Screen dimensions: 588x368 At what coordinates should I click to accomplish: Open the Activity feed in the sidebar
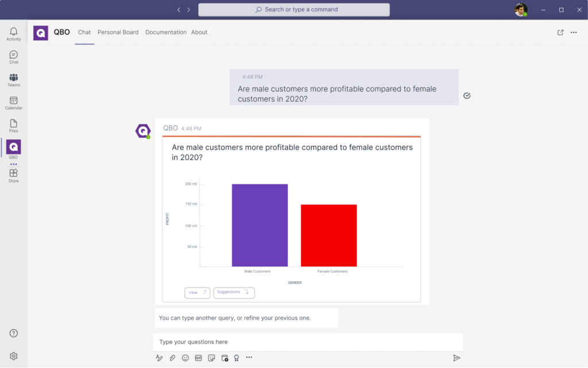click(13, 34)
